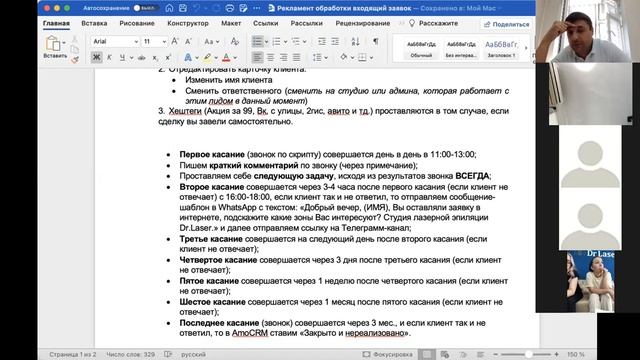Click the Print icon in title bar

coord(230,8)
